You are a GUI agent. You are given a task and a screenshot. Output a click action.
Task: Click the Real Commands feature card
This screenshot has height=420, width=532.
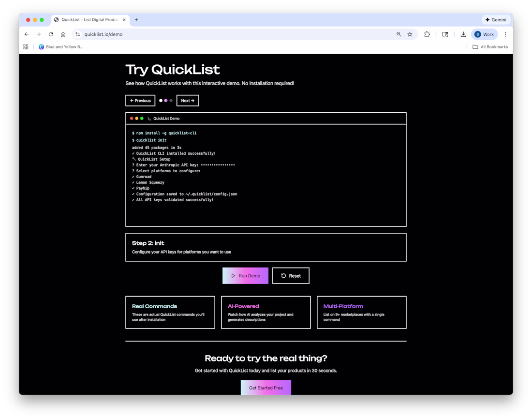[x=170, y=313]
